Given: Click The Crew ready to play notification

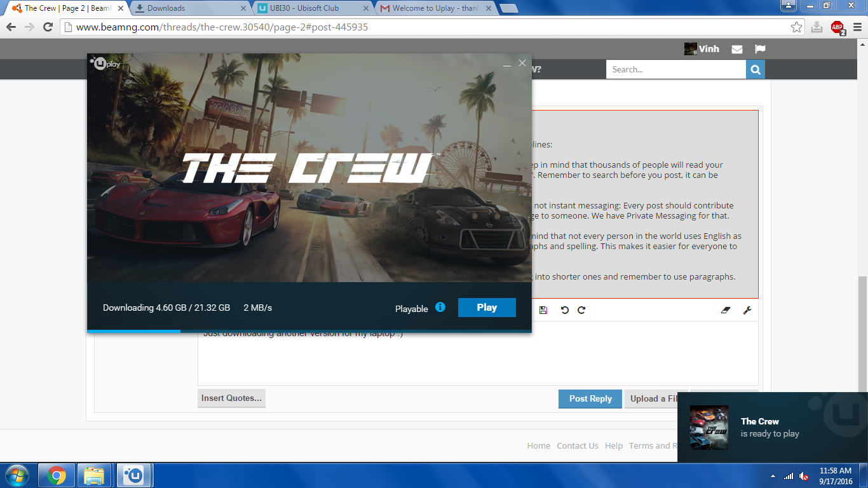Looking at the screenshot, I should tap(773, 427).
